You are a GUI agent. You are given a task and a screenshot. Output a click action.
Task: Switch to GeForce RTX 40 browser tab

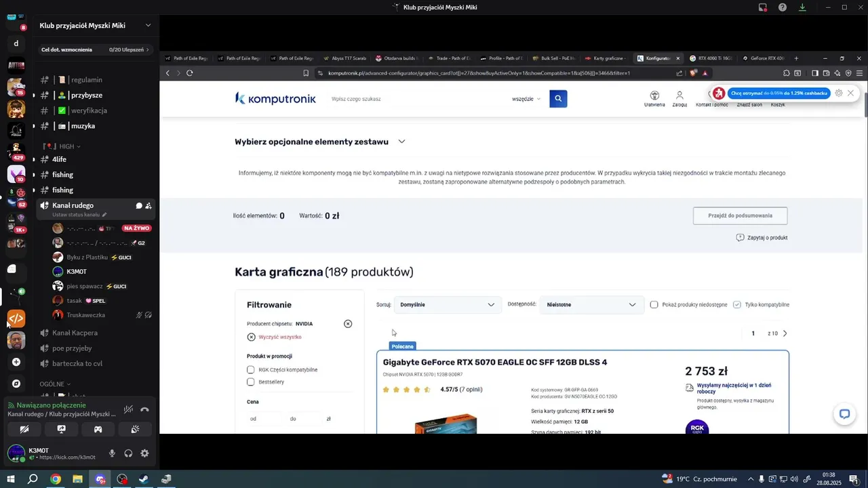[764, 58]
